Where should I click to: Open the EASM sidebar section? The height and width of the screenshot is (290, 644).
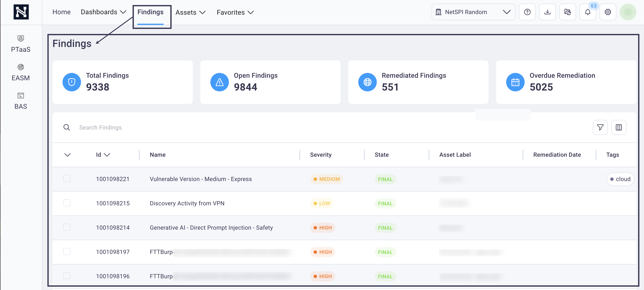21,72
